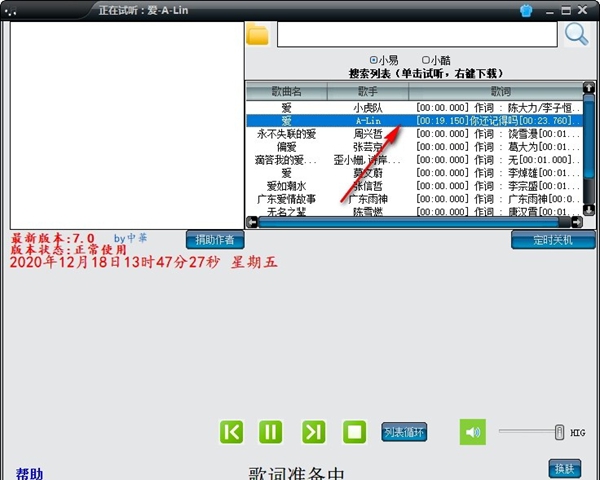Close the music player window
600x480 pixels.
click(x=582, y=10)
